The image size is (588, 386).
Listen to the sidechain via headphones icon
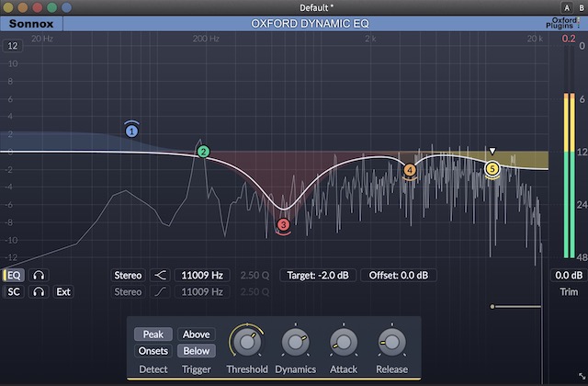[x=40, y=292]
